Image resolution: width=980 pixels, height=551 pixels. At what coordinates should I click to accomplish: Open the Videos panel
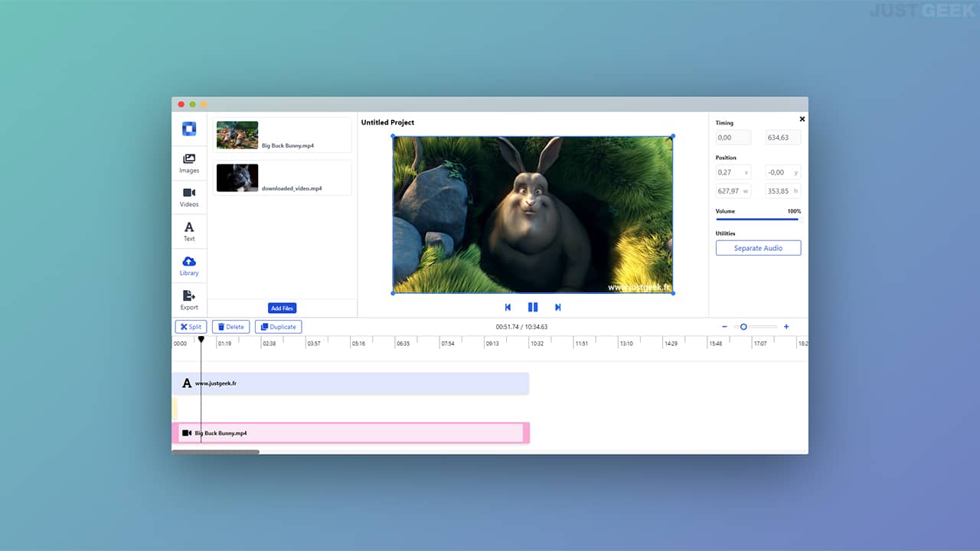click(x=189, y=197)
